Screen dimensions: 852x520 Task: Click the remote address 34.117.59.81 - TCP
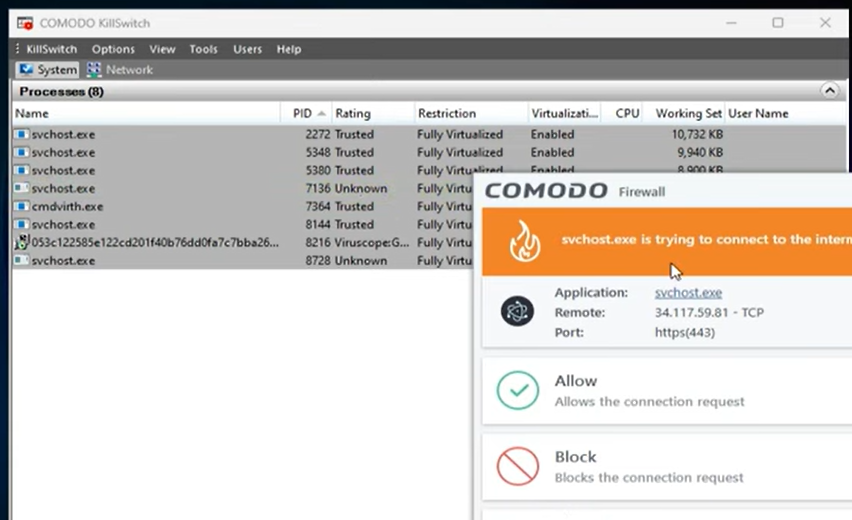point(709,312)
